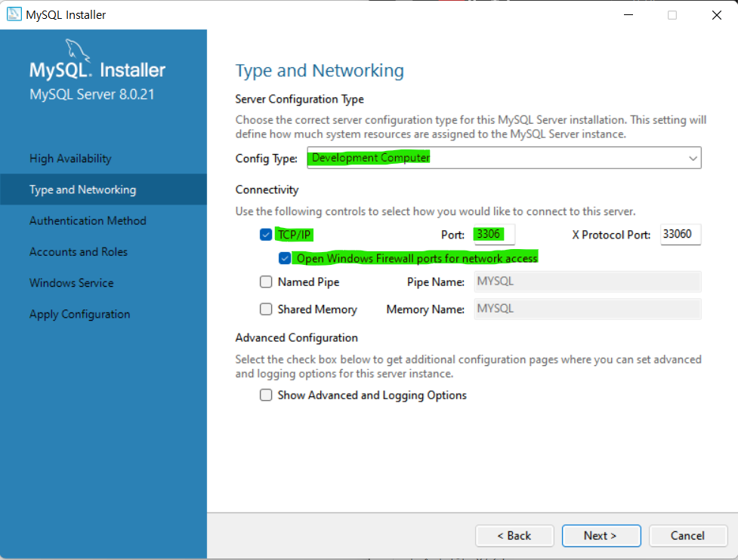Toggle Open Windows Firewall ports checkbox

coord(284,258)
